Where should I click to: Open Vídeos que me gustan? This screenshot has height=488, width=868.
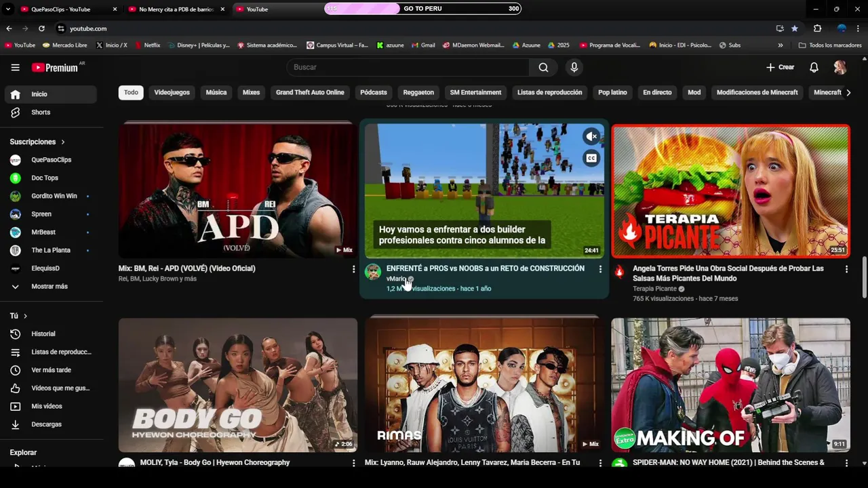click(51, 388)
